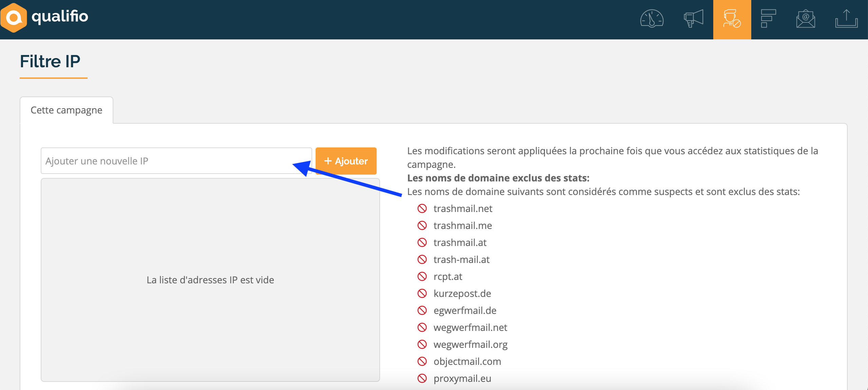Select the text 'trashmail.at'

460,243
